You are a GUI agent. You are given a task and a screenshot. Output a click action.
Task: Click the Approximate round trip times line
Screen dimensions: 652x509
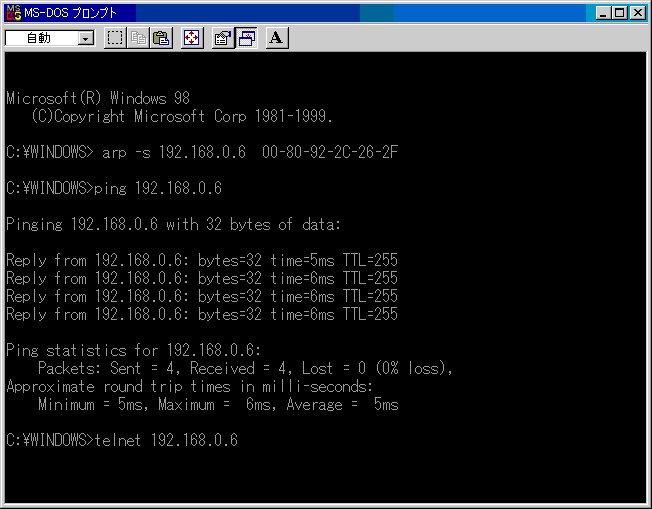click(190, 386)
